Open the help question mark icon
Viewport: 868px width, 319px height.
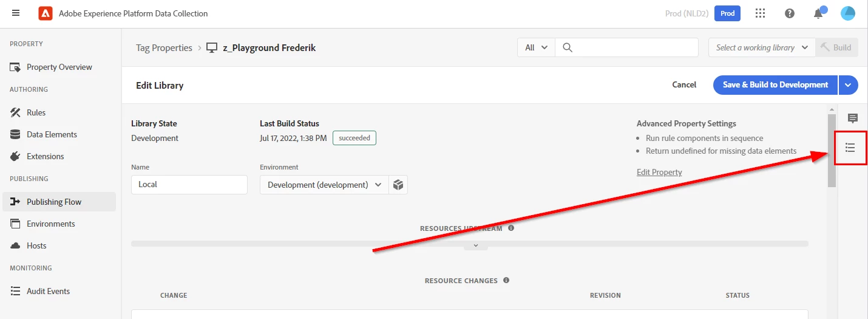[790, 13]
